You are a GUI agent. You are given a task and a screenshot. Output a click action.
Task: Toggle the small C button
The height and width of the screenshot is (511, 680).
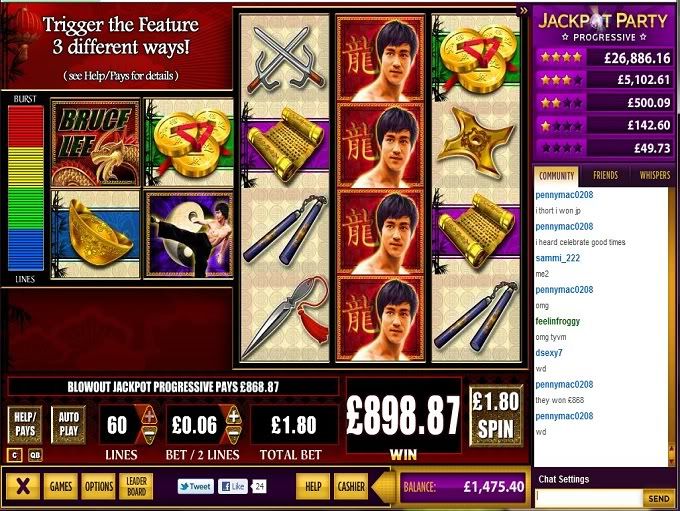(14, 455)
